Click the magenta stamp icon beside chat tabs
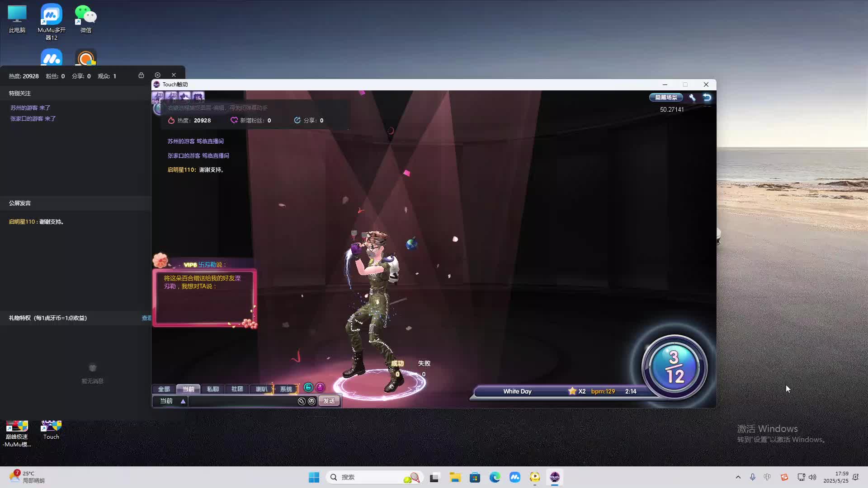This screenshot has width=868, height=488. (x=320, y=387)
